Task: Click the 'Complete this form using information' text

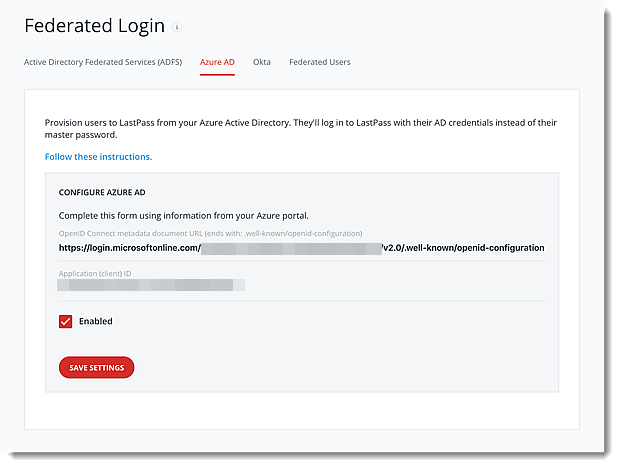Action: 184,216
